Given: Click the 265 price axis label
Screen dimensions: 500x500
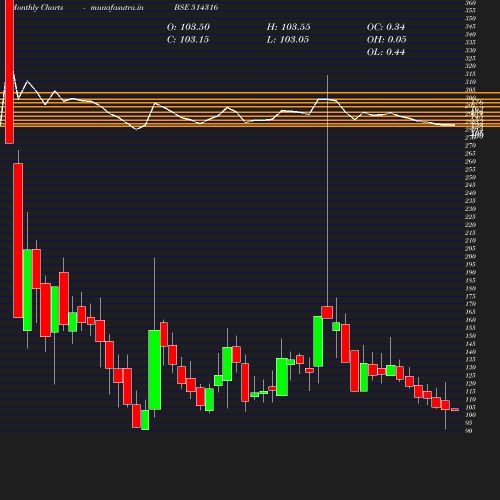Looking at the screenshot, I should pyautogui.click(x=470, y=153).
